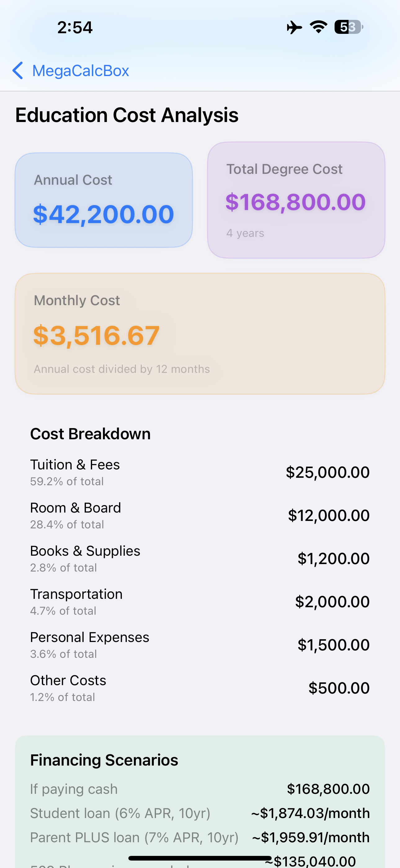This screenshot has width=400, height=868.
Task: Tap the Transportation cost entry
Action: (x=200, y=601)
